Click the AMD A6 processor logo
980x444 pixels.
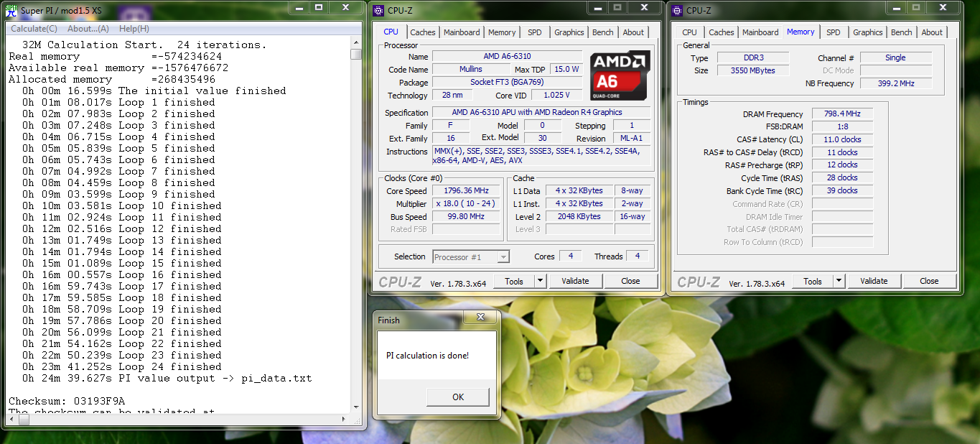620,75
